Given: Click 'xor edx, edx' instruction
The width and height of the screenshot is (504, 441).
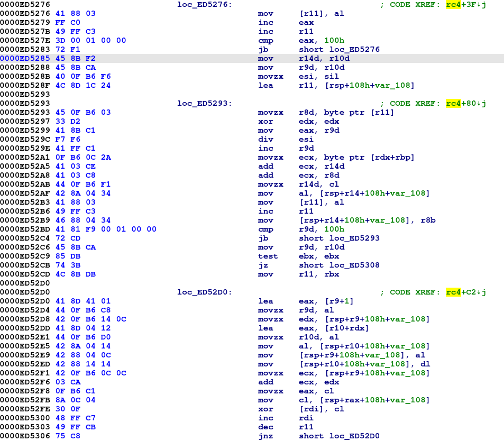Looking at the screenshot, I should click(298, 122).
